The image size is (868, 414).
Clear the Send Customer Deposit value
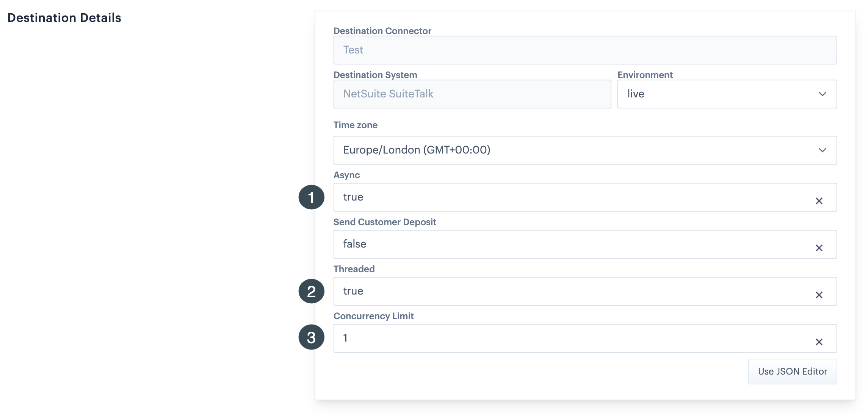(x=819, y=248)
